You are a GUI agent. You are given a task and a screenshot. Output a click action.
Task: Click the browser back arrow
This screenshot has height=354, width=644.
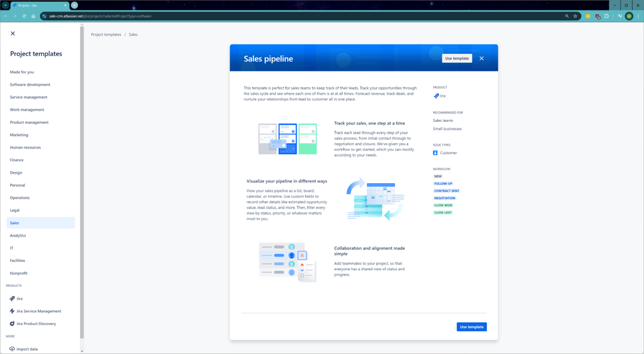pos(6,16)
